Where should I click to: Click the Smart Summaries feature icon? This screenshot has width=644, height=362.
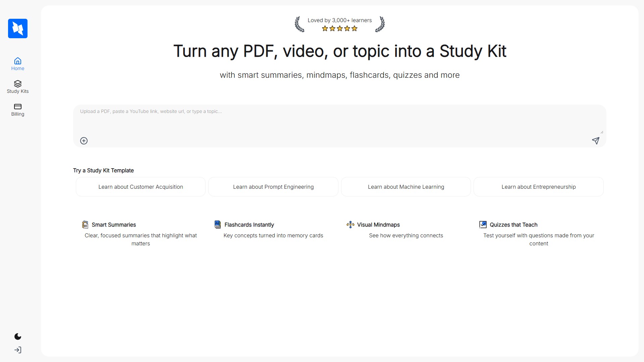[x=85, y=225]
